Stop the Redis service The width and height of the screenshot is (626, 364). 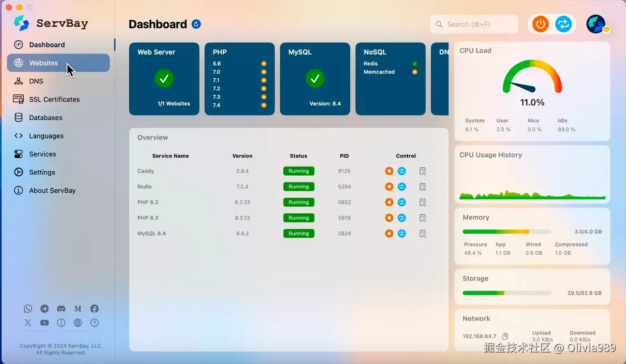(x=389, y=186)
